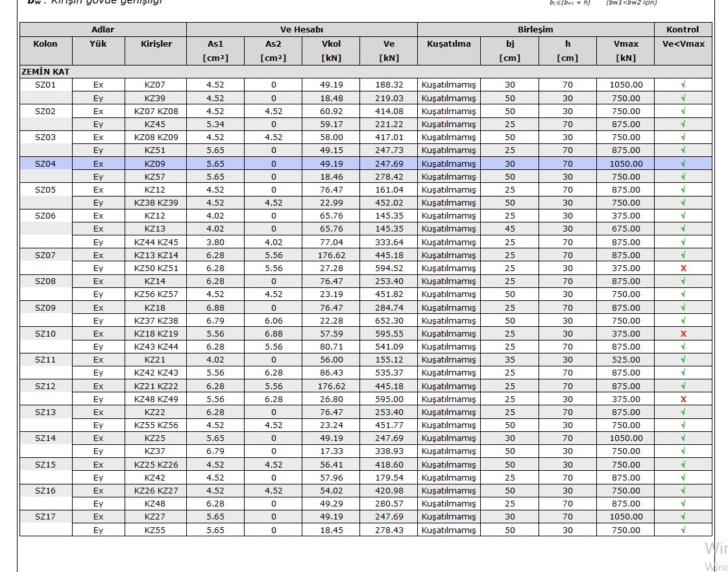
Task: Click the red X for KZ48 KZ49 row
Action: click(x=683, y=399)
